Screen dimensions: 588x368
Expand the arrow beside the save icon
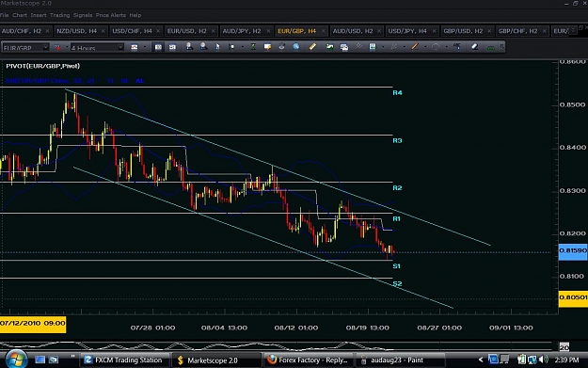pyautogui.click(x=383, y=47)
